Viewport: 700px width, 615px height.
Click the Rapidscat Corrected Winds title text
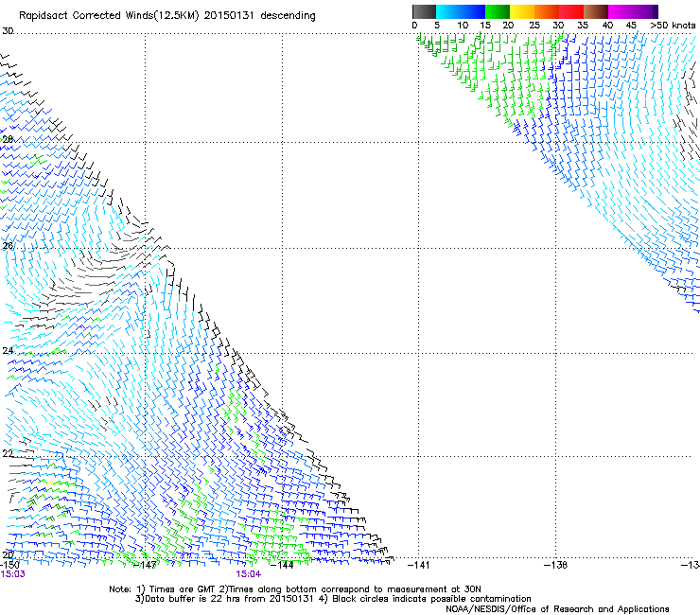167,16
